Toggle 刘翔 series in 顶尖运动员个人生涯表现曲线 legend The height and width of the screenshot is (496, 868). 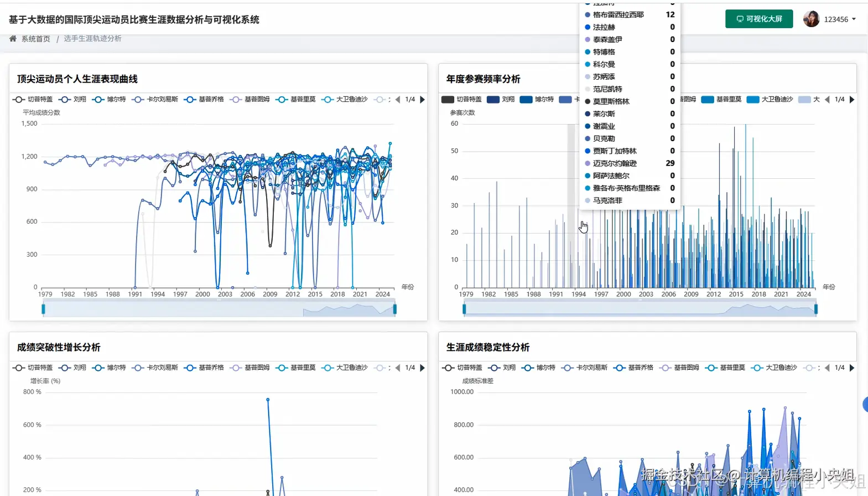[72, 100]
